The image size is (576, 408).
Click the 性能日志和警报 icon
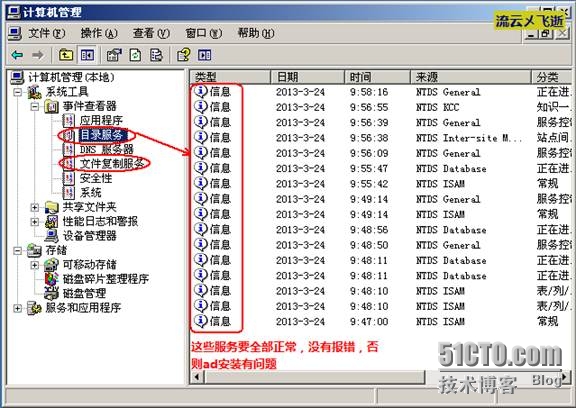52,222
